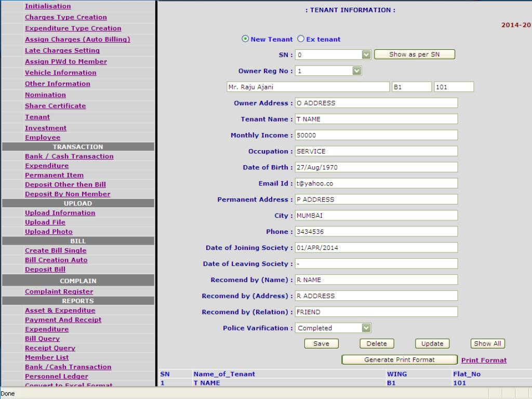Click the wing field showing B1
Image resolution: width=532 pixels, height=399 pixels.
click(412, 87)
